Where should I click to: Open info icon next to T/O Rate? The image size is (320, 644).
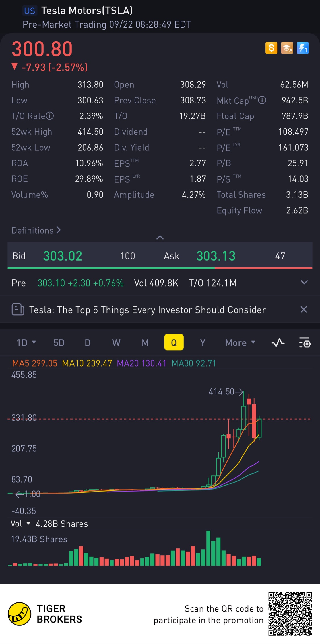point(50,116)
